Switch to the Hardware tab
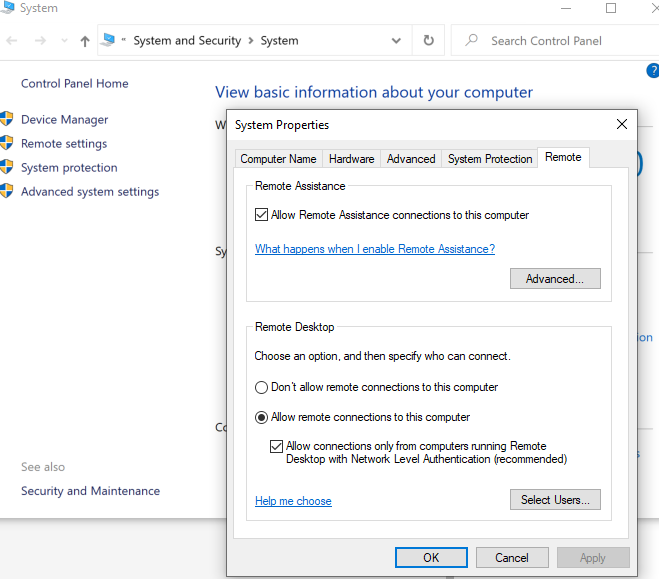The height and width of the screenshot is (579, 659). [351, 159]
